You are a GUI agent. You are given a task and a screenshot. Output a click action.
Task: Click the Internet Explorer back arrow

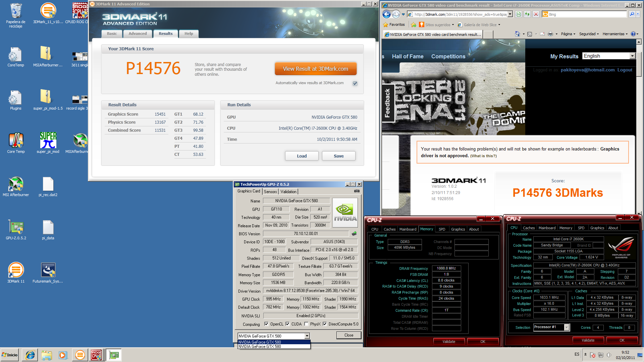(x=386, y=14)
